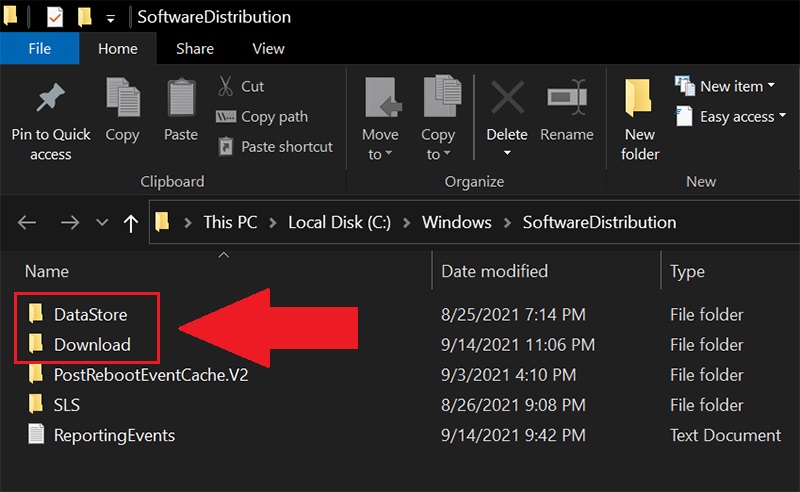Screen dimensions: 800x492
Task: Select Copy path in the ribbon
Action: click(x=262, y=117)
